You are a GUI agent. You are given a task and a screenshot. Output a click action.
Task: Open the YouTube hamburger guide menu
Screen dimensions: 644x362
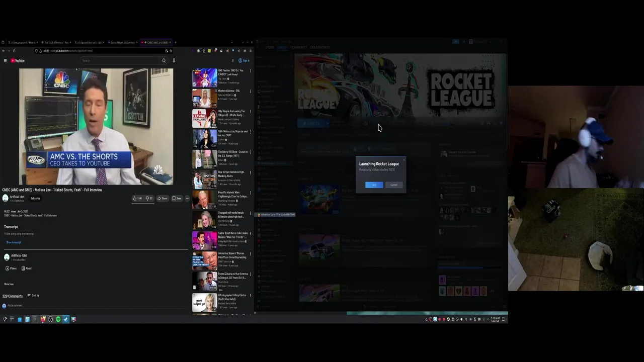[5, 61]
